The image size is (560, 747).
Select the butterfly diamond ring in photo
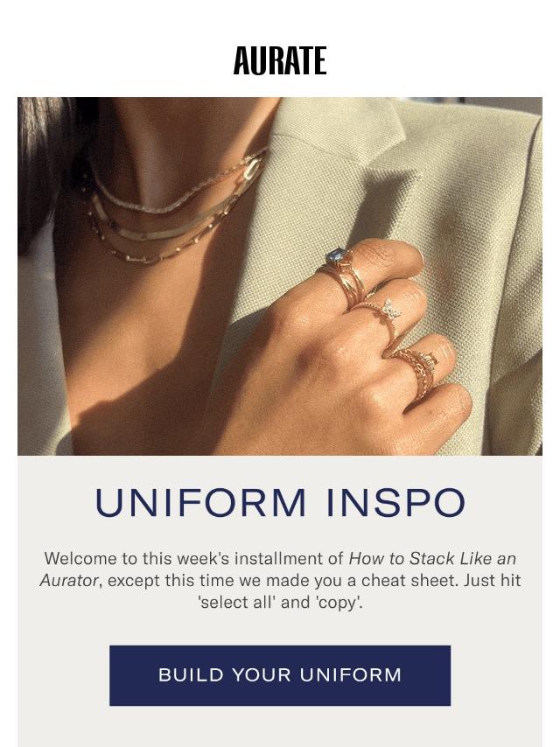click(383, 312)
